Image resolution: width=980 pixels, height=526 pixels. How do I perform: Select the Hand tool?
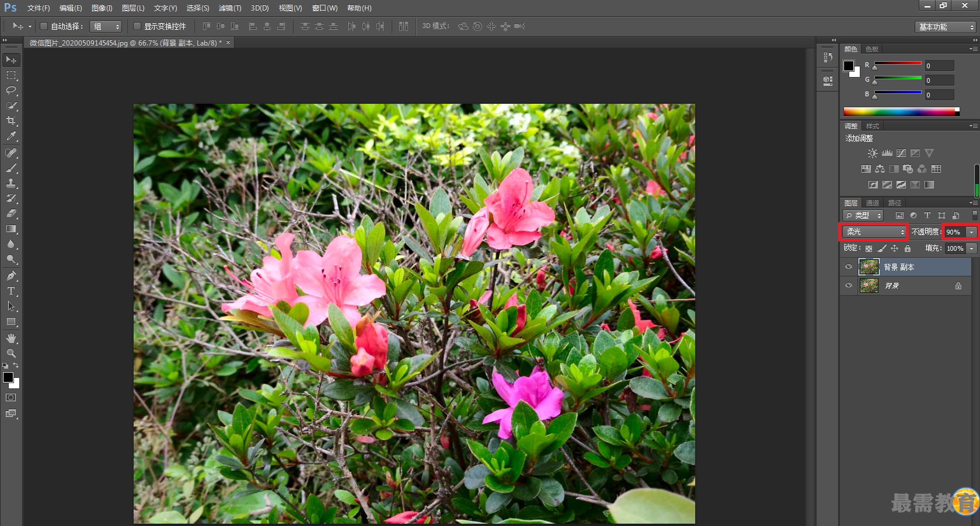(x=11, y=338)
